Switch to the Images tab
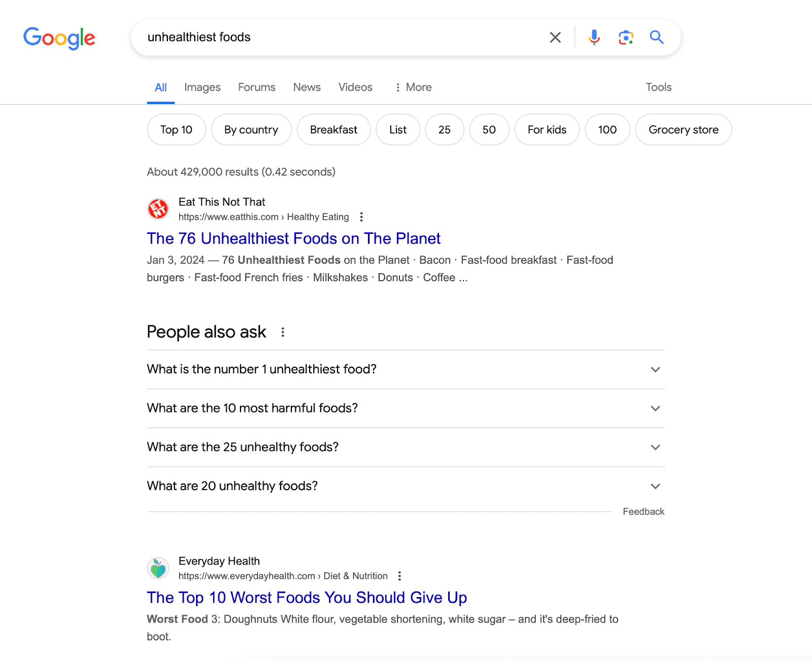 click(x=202, y=87)
